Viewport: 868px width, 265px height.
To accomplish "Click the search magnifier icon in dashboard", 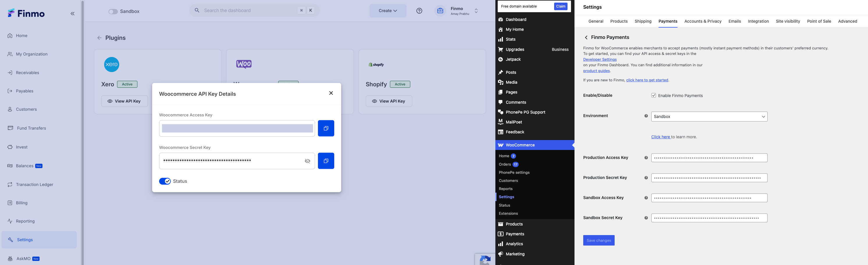I will (x=197, y=10).
